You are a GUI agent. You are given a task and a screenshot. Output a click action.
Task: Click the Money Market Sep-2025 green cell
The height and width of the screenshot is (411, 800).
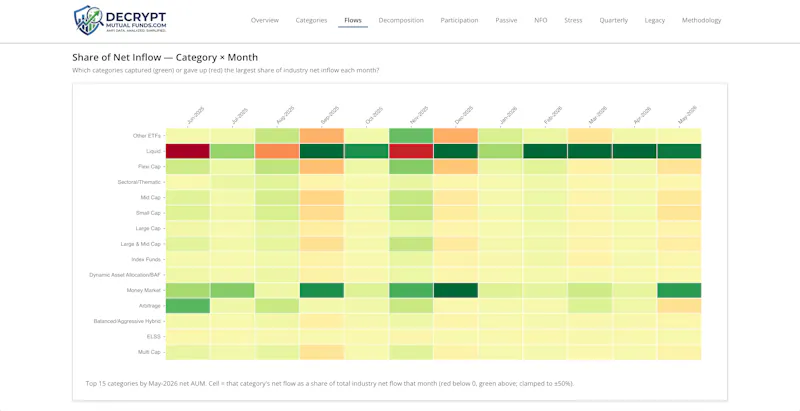(321, 290)
